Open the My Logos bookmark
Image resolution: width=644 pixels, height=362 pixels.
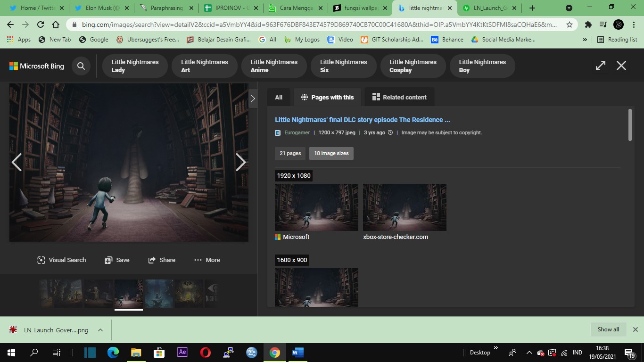(x=302, y=40)
